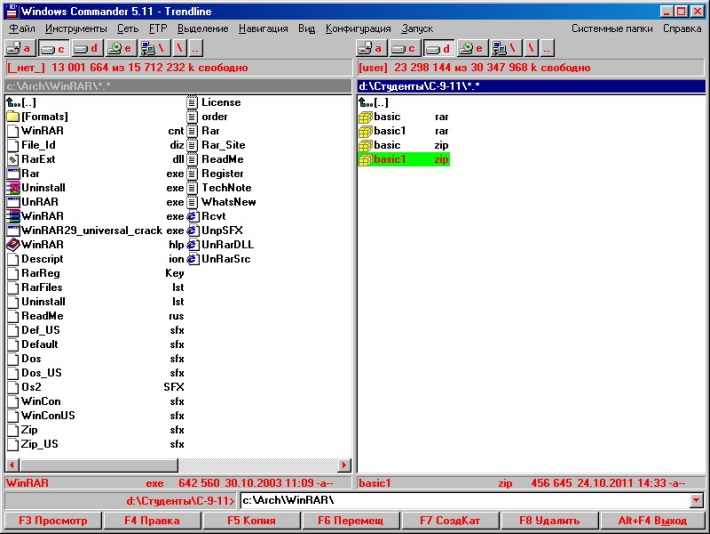
Task: Select drive c in right panel
Action: [404, 48]
